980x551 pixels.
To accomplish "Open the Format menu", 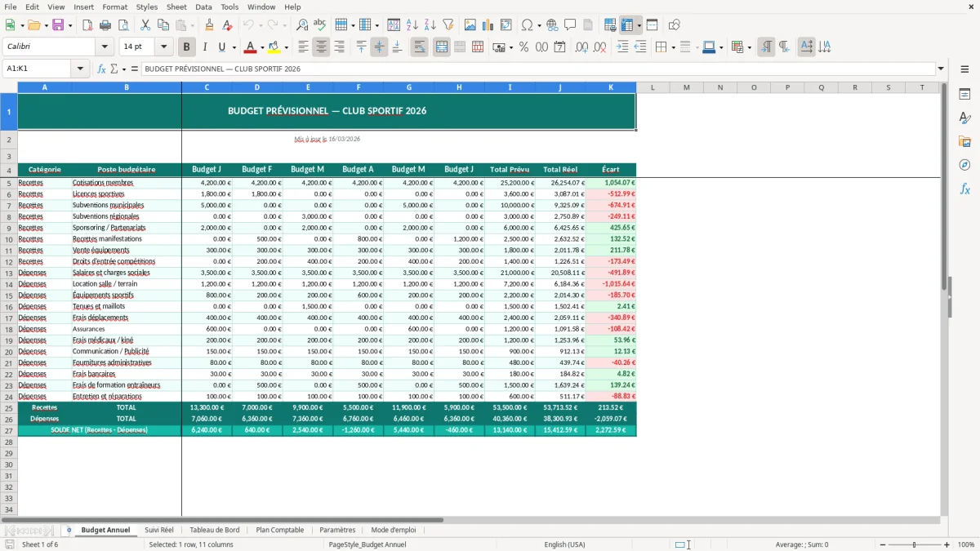I will (114, 7).
